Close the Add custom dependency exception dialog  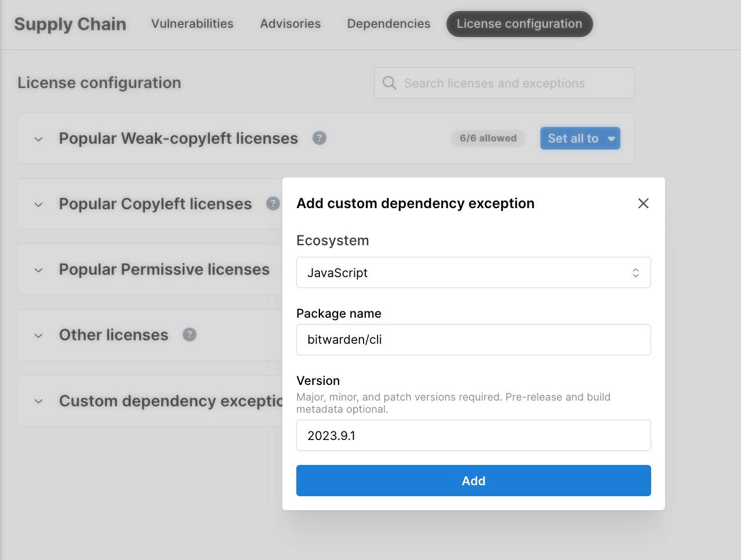point(643,203)
